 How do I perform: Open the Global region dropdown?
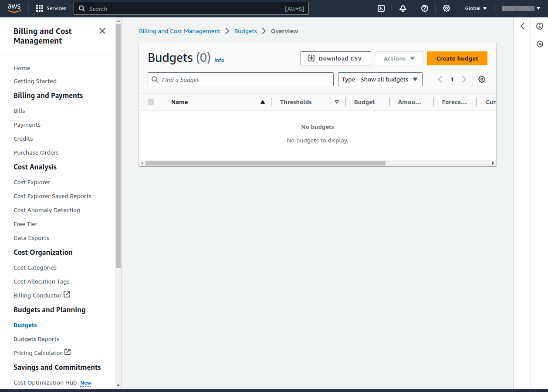[x=475, y=8]
